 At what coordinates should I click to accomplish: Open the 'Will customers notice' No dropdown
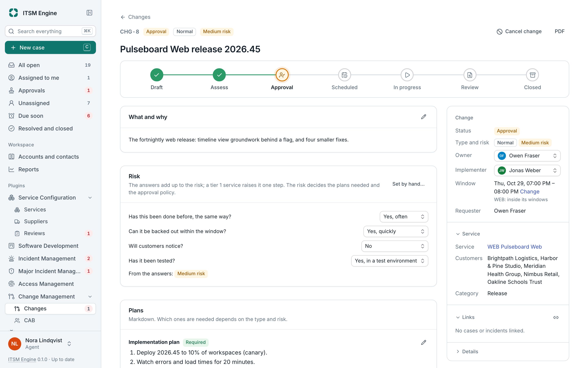tap(395, 246)
